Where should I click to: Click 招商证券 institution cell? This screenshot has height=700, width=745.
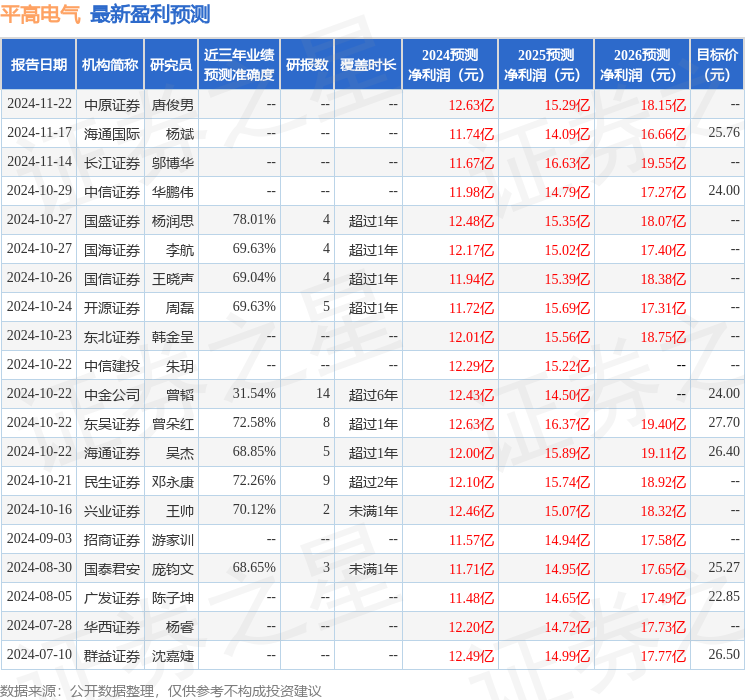[x=112, y=539]
